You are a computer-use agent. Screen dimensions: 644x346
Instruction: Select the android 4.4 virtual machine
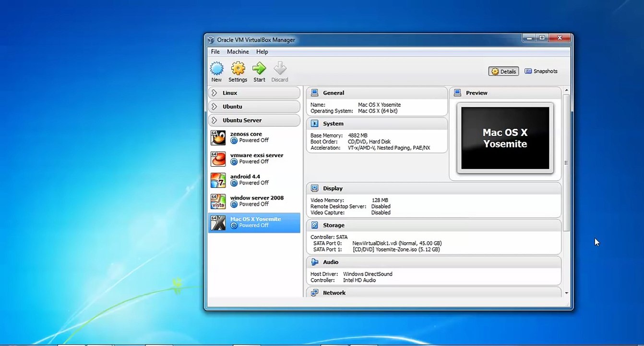click(254, 180)
